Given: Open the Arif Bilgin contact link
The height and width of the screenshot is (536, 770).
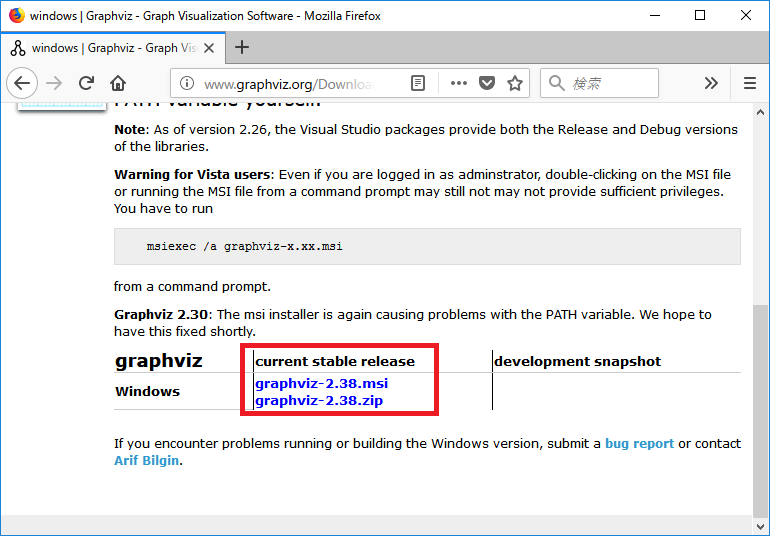Looking at the screenshot, I should click(146, 461).
